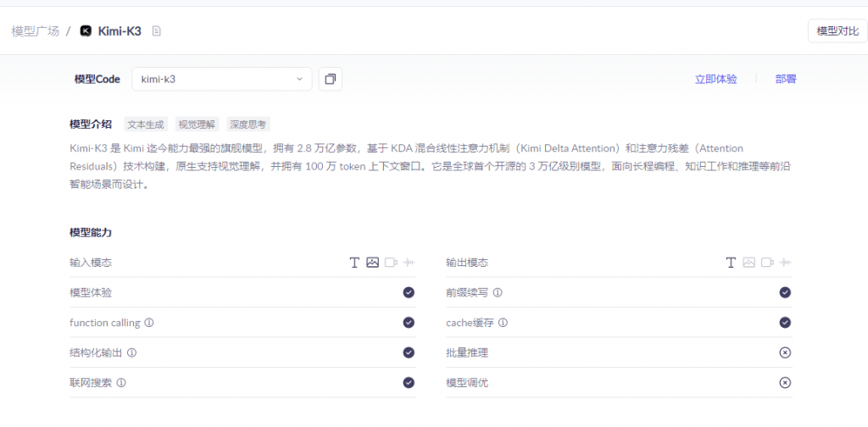The image size is (868, 427).
Task: Click the 模型能力 heading
Action: [x=91, y=233]
